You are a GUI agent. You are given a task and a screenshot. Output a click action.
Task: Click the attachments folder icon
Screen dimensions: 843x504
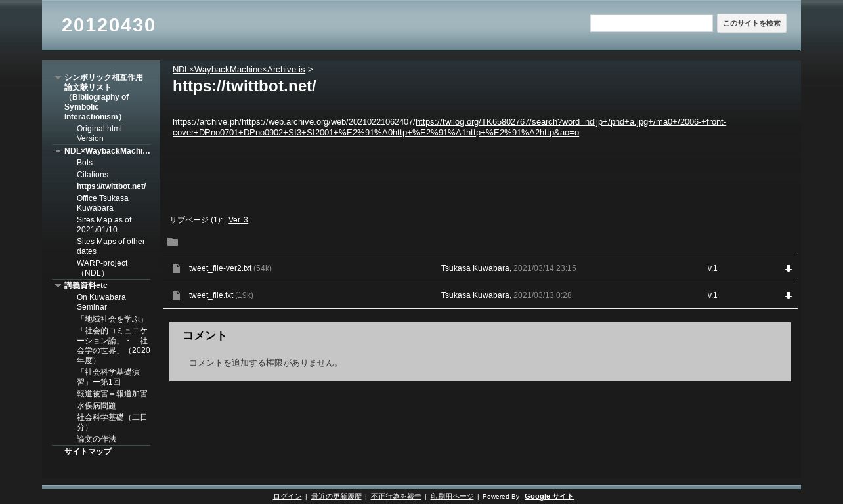pos(173,242)
